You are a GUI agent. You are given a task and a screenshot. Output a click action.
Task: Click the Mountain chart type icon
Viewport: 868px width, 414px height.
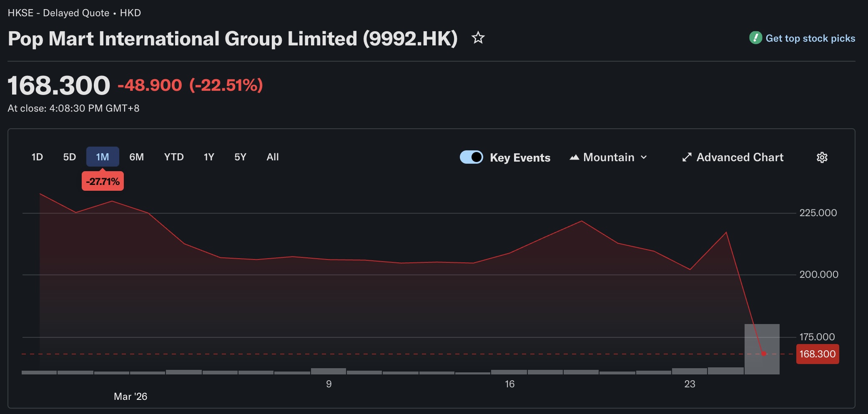[574, 157]
